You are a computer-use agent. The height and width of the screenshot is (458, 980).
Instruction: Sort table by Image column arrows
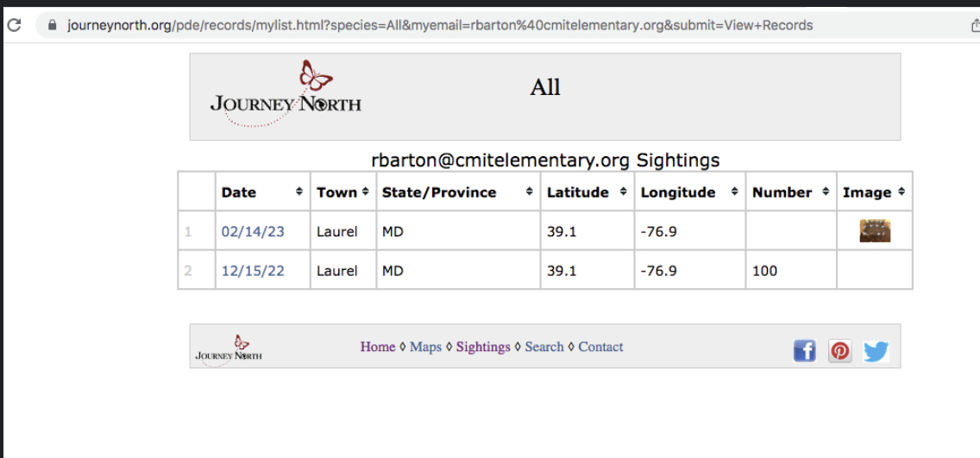[901, 191]
